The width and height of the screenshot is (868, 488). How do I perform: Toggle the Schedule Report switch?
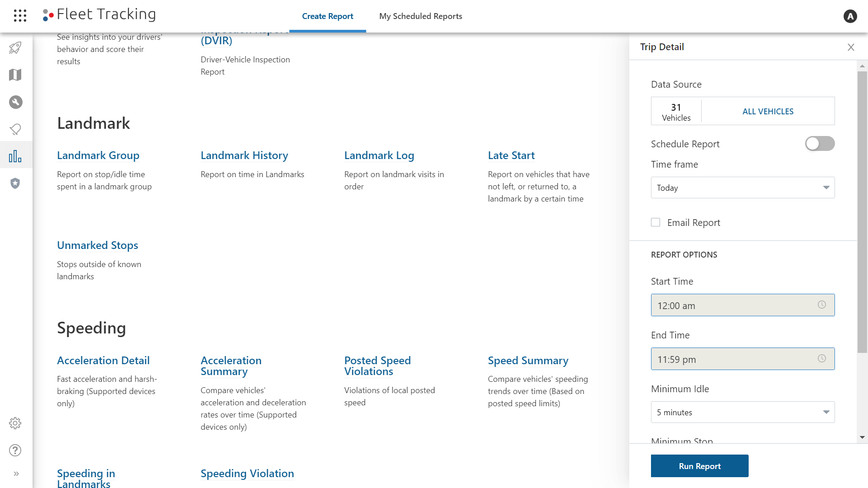(820, 143)
